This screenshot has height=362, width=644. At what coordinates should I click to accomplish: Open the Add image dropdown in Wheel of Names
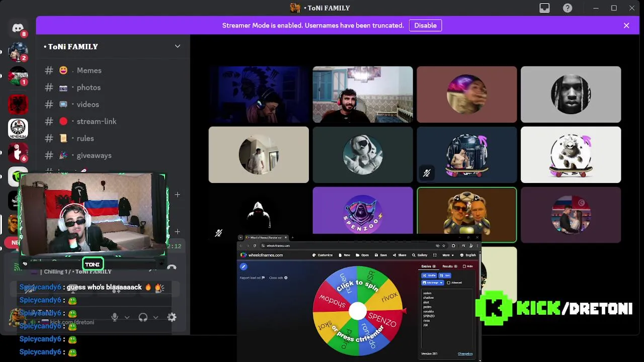tap(432, 283)
